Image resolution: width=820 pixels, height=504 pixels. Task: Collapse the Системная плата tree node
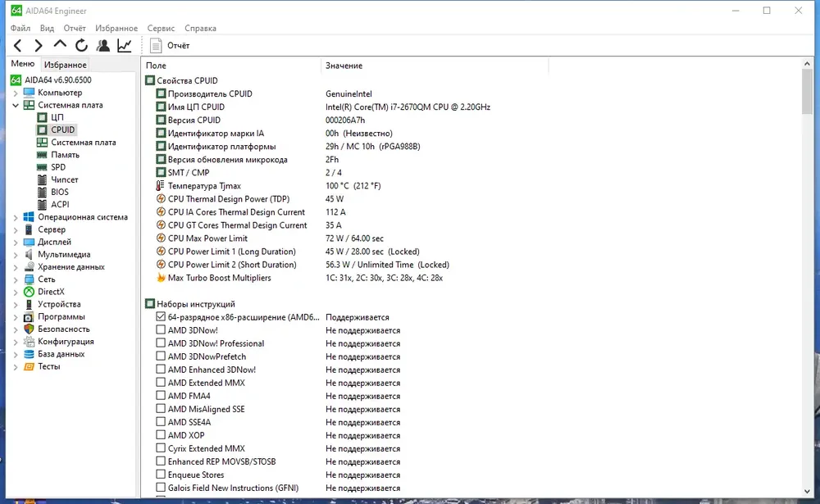pyautogui.click(x=15, y=105)
